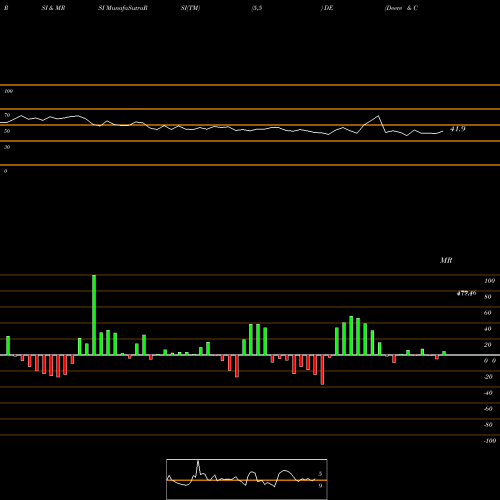Click the ') DE' ticker header text

coord(327,8)
